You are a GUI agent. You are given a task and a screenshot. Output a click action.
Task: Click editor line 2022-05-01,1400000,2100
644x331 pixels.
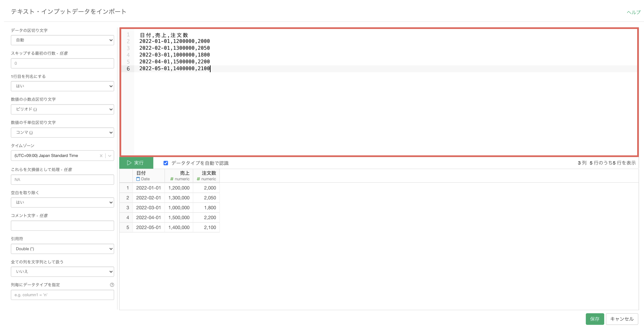click(x=174, y=68)
